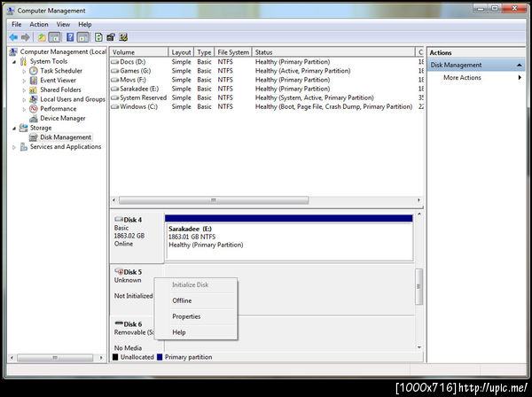Click the Shared Folders icon
This screenshot has height=397, width=532.
(x=34, y=90)
